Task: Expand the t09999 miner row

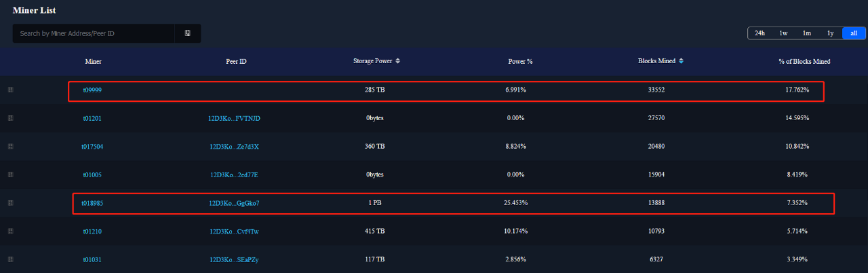Action: point(11,90)
